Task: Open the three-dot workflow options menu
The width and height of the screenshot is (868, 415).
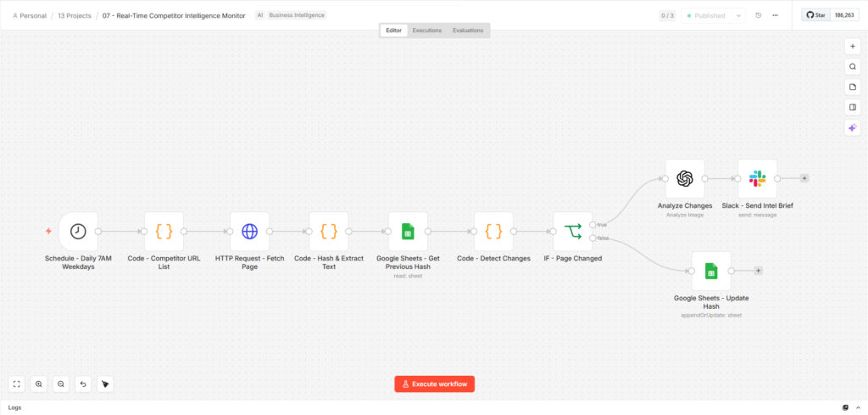Action: 775,15
